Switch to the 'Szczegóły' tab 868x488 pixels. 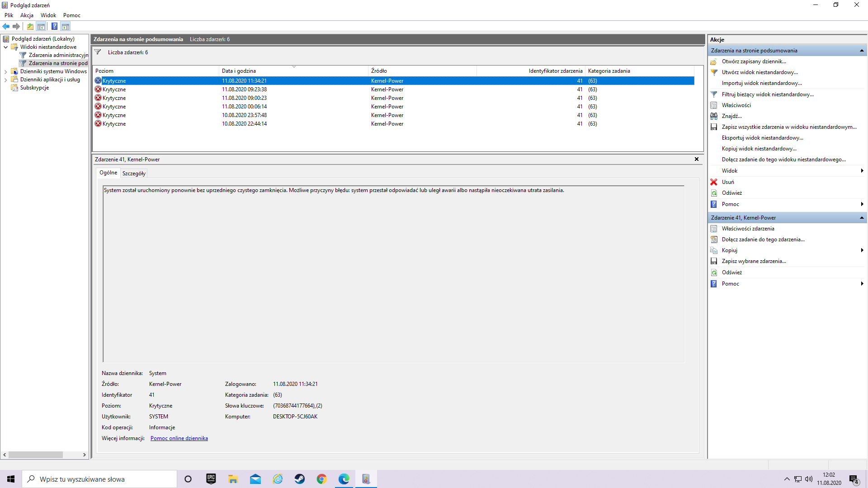[134, 173]
